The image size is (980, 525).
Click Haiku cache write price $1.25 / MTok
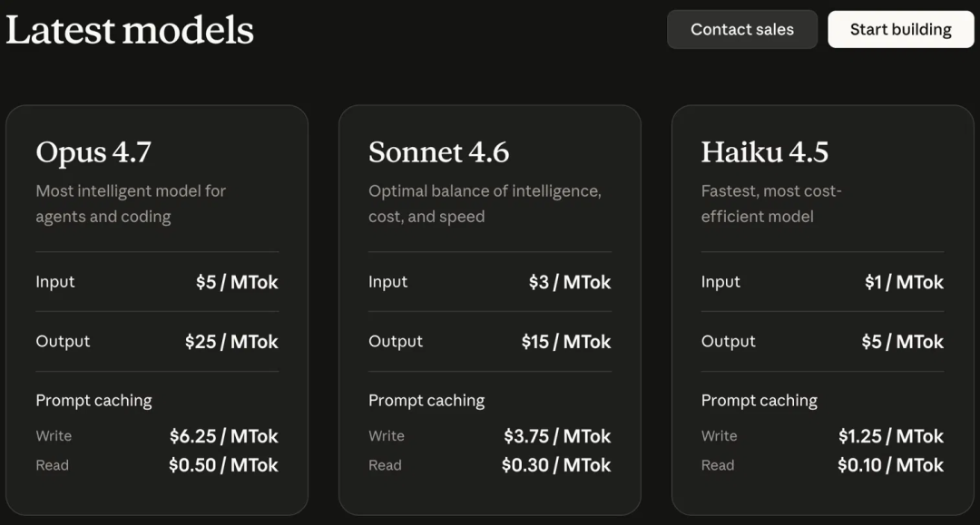tap(891, 436)
